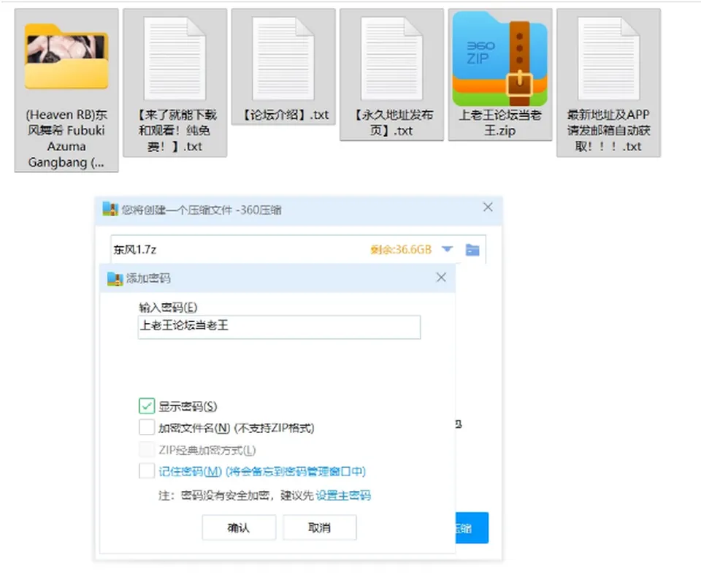Click the 【论坛介绍】.txt file name
The width and height of the screenshot is (701, 588).
[x=283, y=115]
